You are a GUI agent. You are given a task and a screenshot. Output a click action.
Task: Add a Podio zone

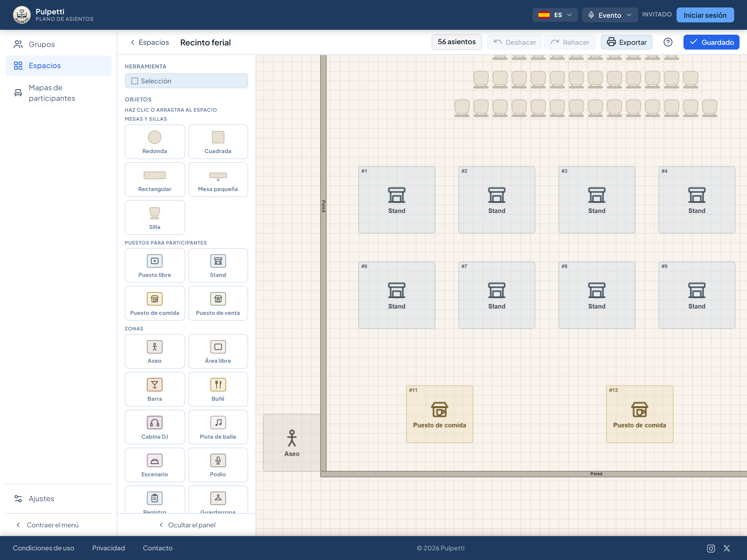click(218, 465)
